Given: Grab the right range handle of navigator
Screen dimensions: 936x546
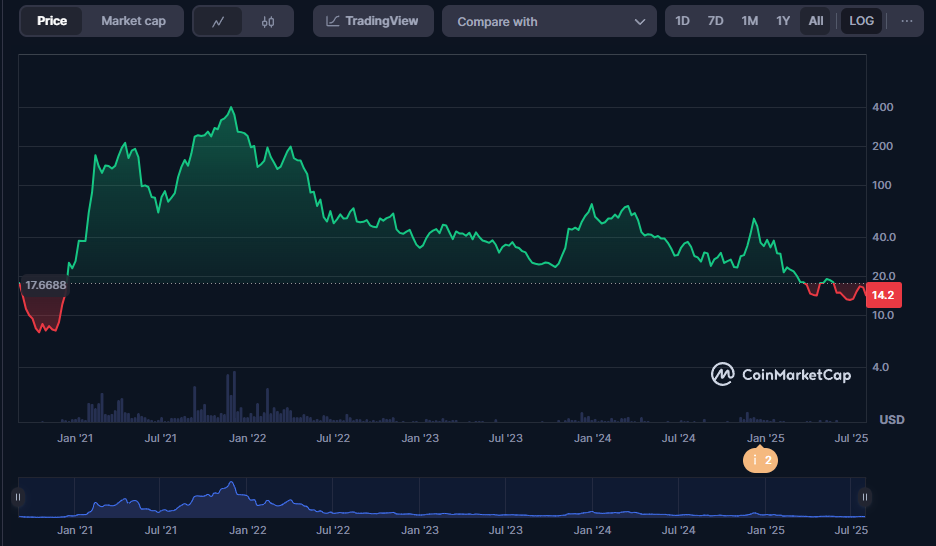Looking at the screenshot, I should [864, 497].
